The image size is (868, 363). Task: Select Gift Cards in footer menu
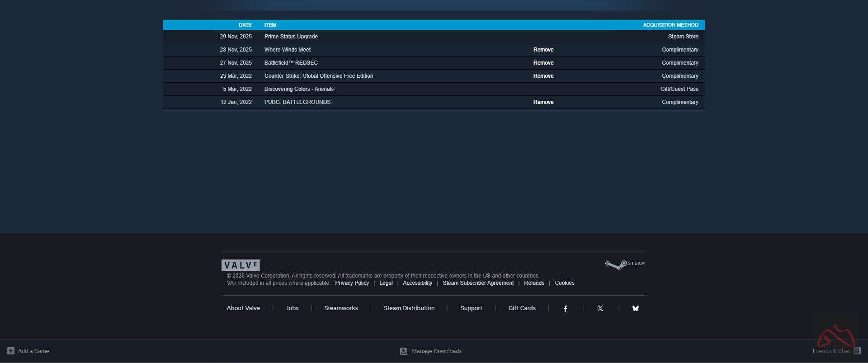(x=522, y=308)
